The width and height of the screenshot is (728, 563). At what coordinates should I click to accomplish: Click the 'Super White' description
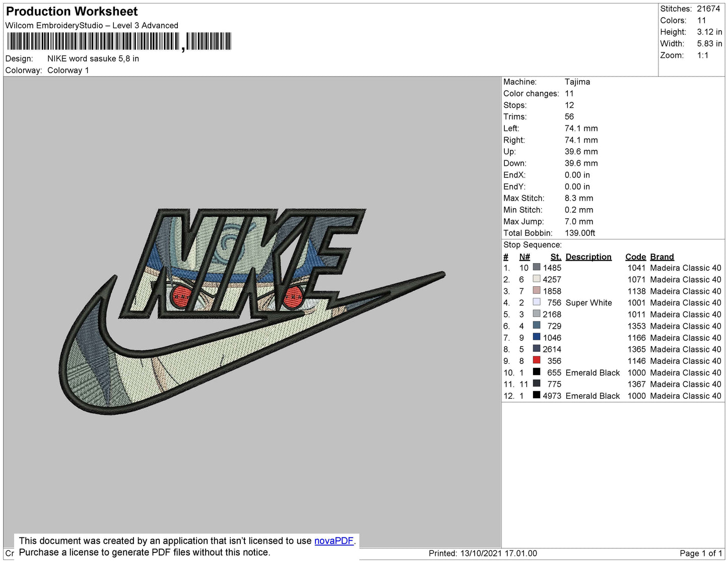click(x=589, y=302)
